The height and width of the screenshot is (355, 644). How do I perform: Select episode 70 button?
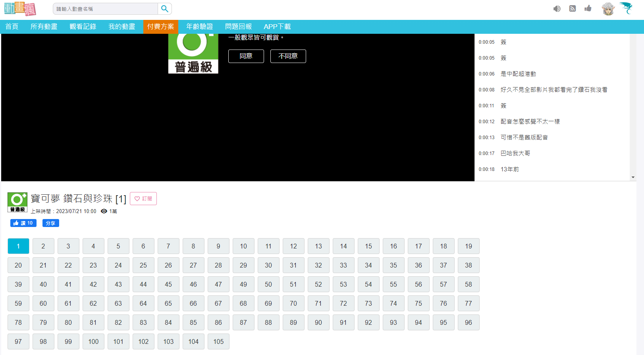point(293,303)
